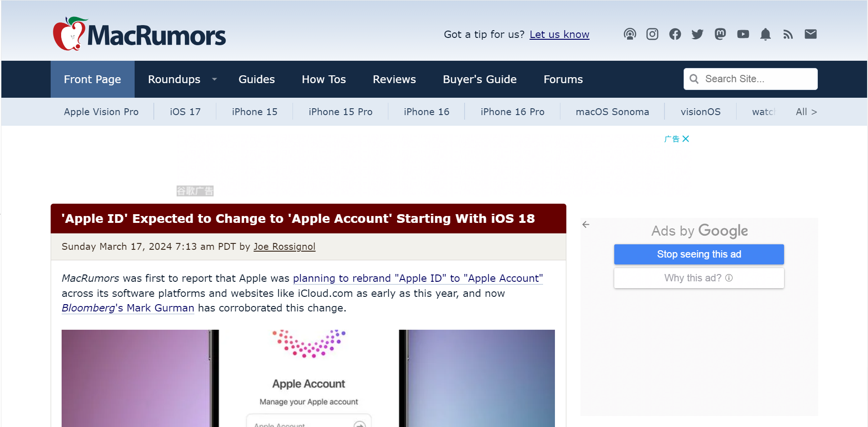Screen dimensions: 868x427
Task: Click the email envelope icon
Action: pos(810,34)
